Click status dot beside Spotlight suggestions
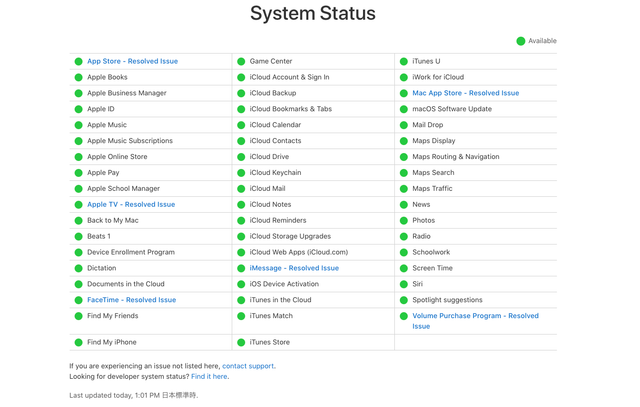 click(x=404, y=300)
